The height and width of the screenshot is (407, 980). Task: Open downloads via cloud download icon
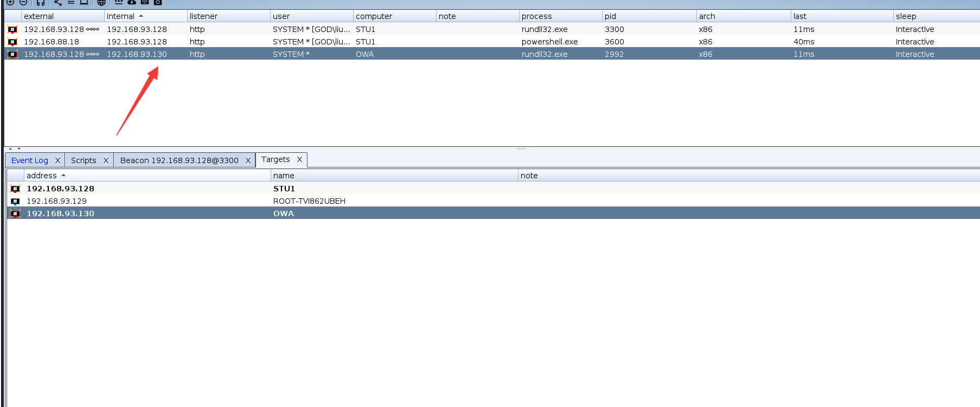pos(132,2)
